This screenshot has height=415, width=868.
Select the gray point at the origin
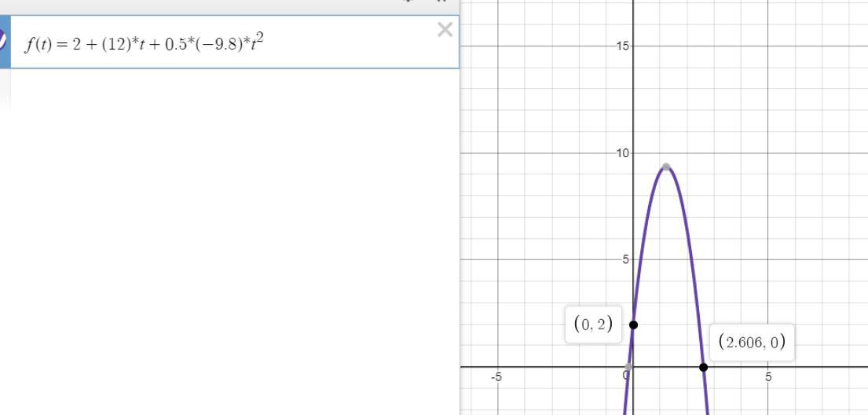(628, 367)
